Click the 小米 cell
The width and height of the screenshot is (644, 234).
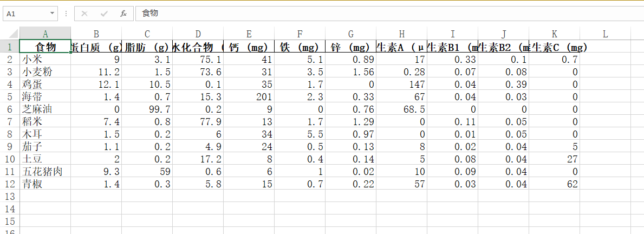tap(45, 60)
